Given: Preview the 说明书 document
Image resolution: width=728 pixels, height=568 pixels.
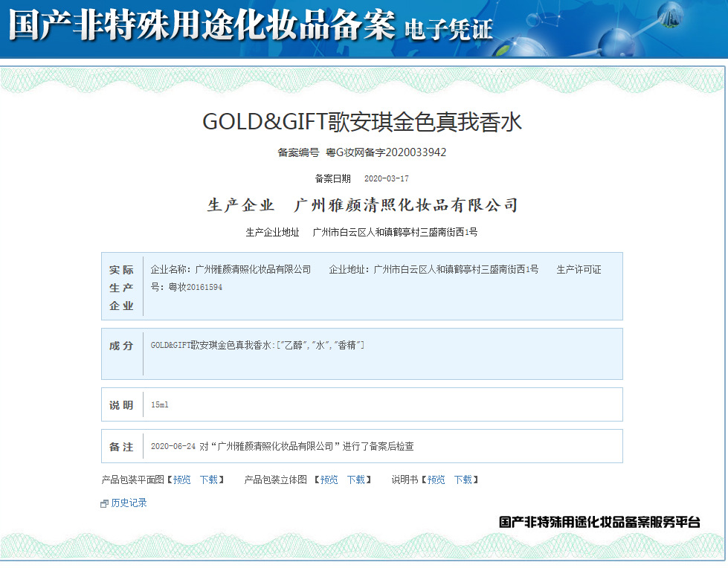Looking at the screenshot, I should pyautogui.click(x=436, y=480).
